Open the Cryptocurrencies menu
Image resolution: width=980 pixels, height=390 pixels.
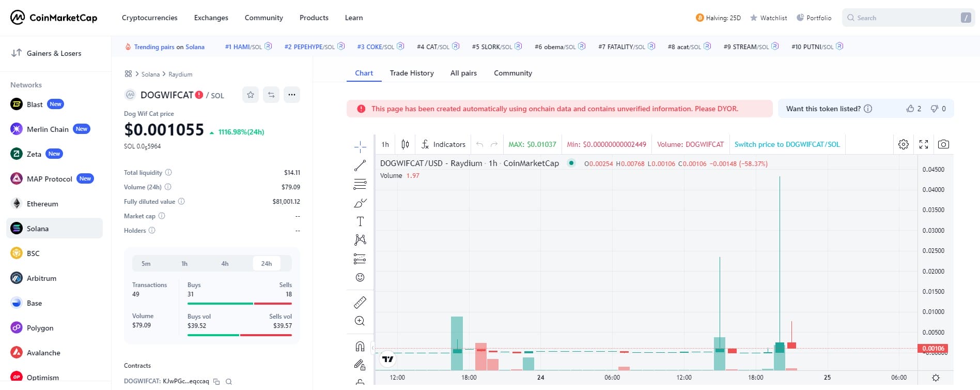pyautogui.click(x=149, y=18)
